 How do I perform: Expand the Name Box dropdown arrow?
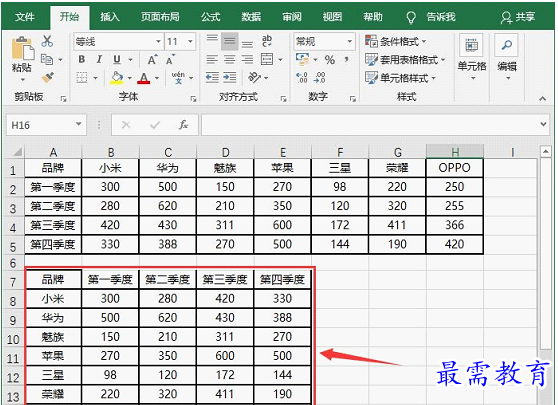tap(79, 124)
